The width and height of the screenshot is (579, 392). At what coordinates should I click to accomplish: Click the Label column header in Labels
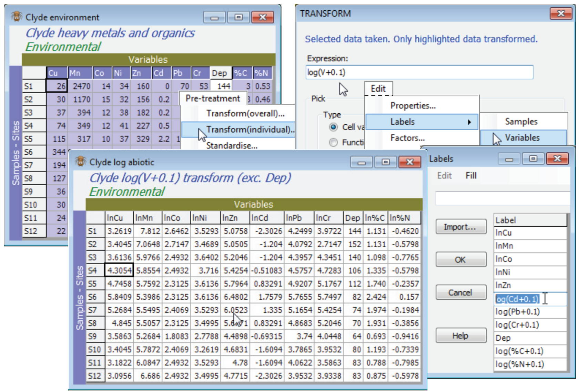point(530,220)
